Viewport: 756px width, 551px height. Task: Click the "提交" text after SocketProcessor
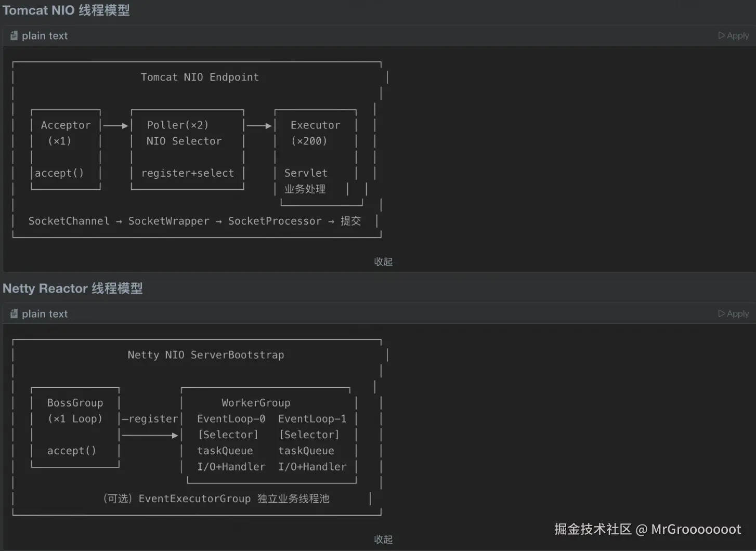pyautogui.click(x=351, y=221)
